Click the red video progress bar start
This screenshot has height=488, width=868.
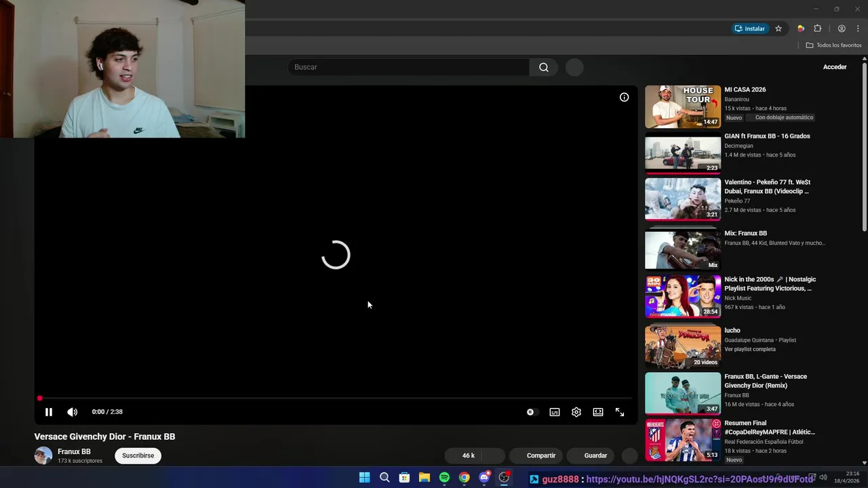coord(39,399)
